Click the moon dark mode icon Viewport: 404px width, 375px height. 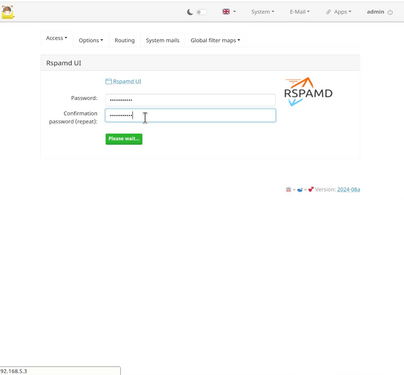[190, 12]
